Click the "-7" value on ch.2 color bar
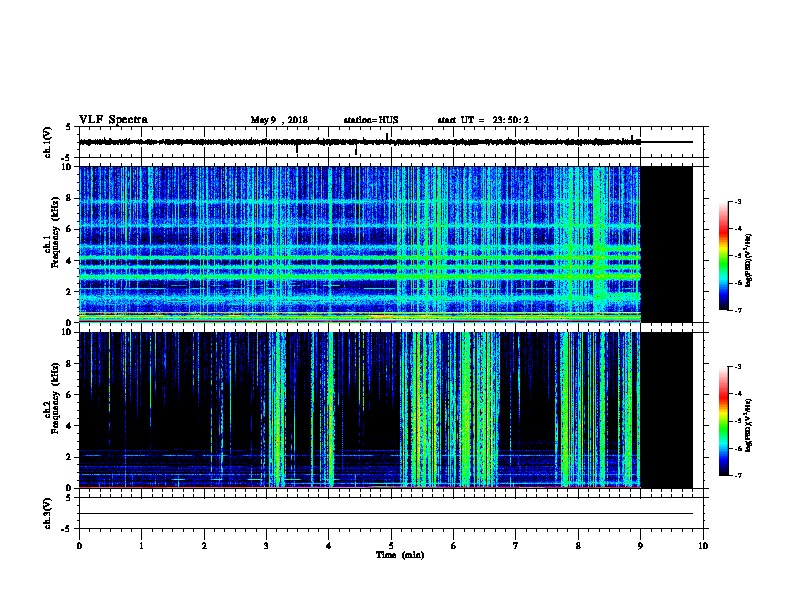 [737, 475]
